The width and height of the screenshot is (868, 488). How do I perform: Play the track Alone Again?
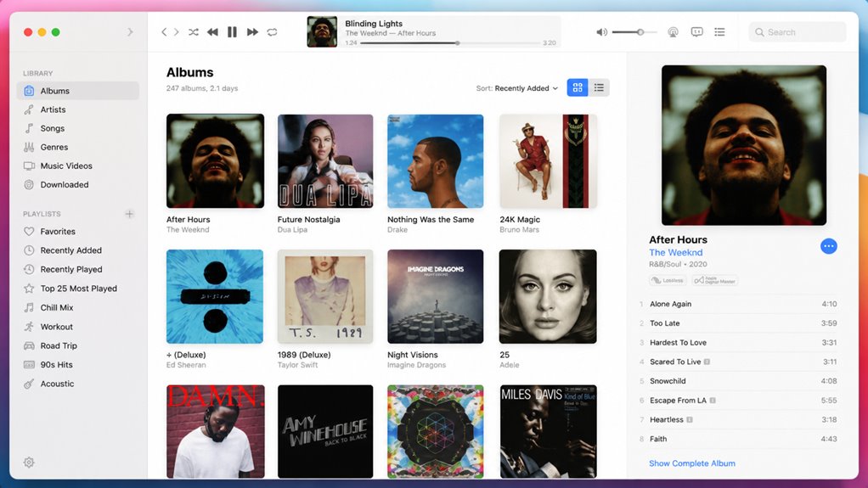pos(738,304)
